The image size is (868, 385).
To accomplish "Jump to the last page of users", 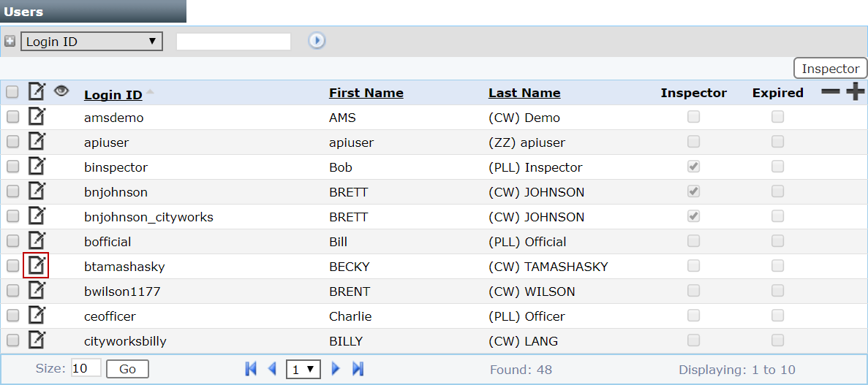I will (x=358, y=369).
